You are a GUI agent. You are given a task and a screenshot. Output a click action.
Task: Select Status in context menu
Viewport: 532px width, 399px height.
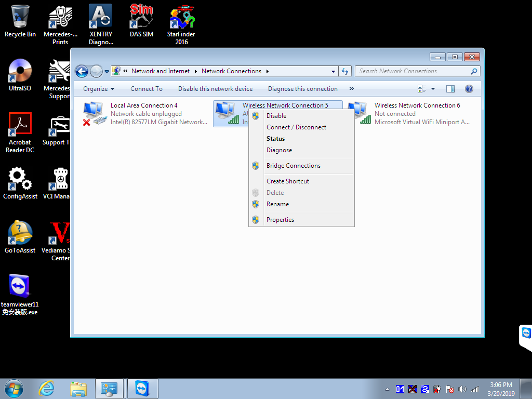pos(302,139)
